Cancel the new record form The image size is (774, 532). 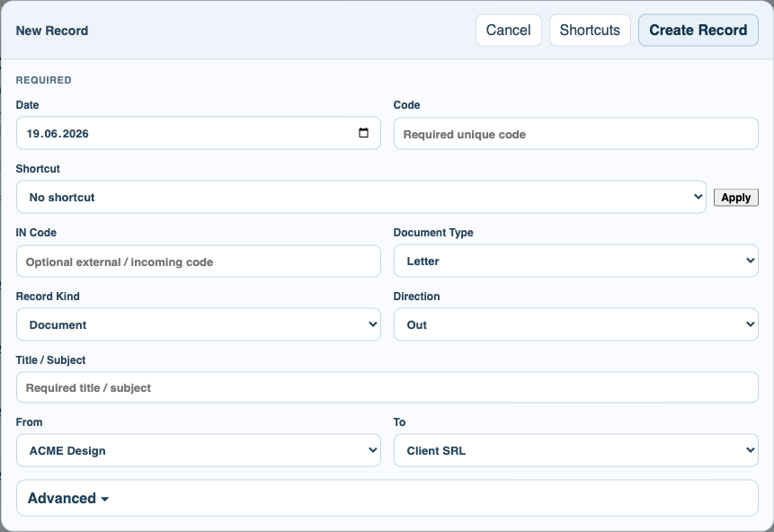click(x=509, y=30)
